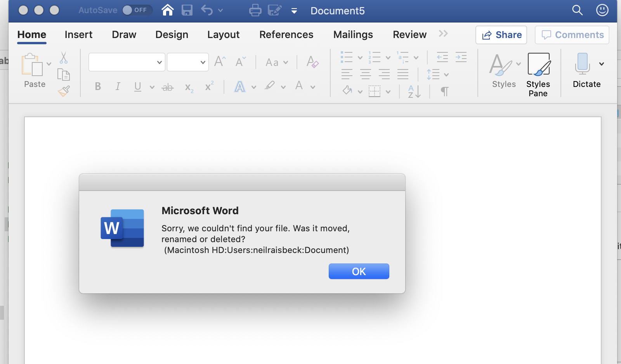Clear all formatting

312,62
